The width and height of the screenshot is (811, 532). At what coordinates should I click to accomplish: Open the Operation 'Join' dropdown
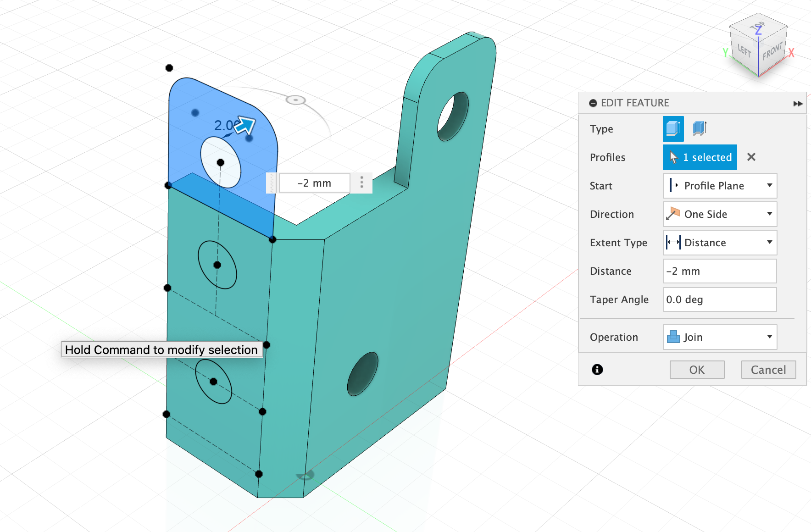(720, 337)
